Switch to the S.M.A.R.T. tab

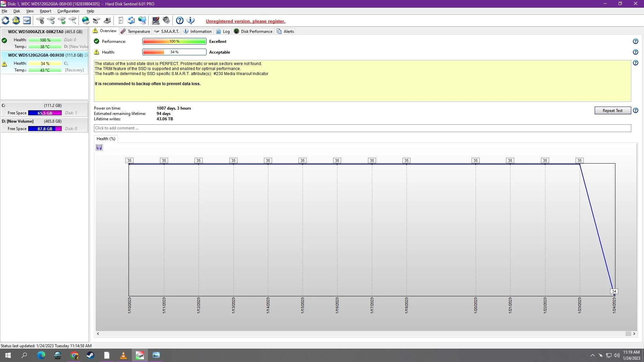point(167,32)
